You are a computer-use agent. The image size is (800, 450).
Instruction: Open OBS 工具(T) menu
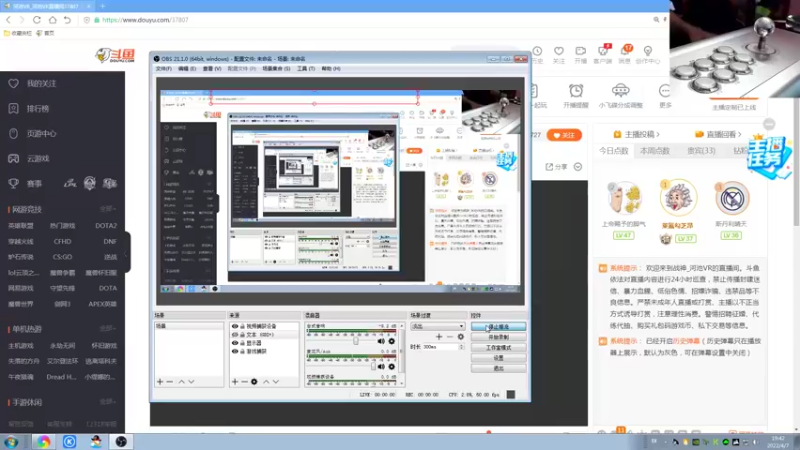point(306,68)
